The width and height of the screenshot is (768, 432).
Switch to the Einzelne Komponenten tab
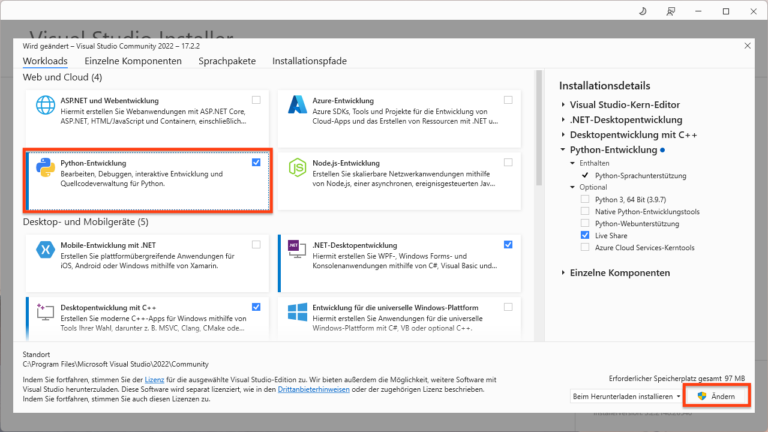coord(133,61)
